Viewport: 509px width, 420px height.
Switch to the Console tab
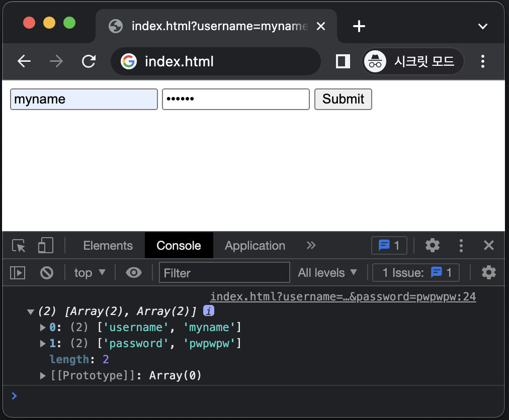(179, 246)
